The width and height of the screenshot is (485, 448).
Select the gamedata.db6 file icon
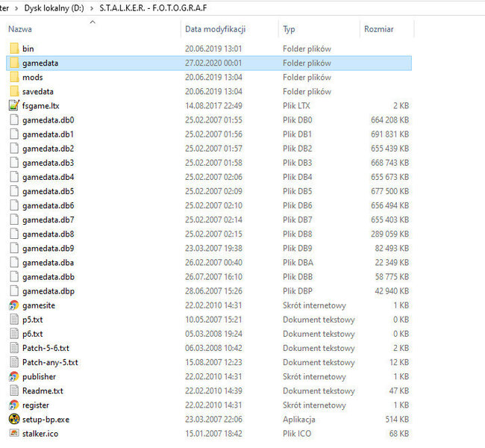coord(14,205)
